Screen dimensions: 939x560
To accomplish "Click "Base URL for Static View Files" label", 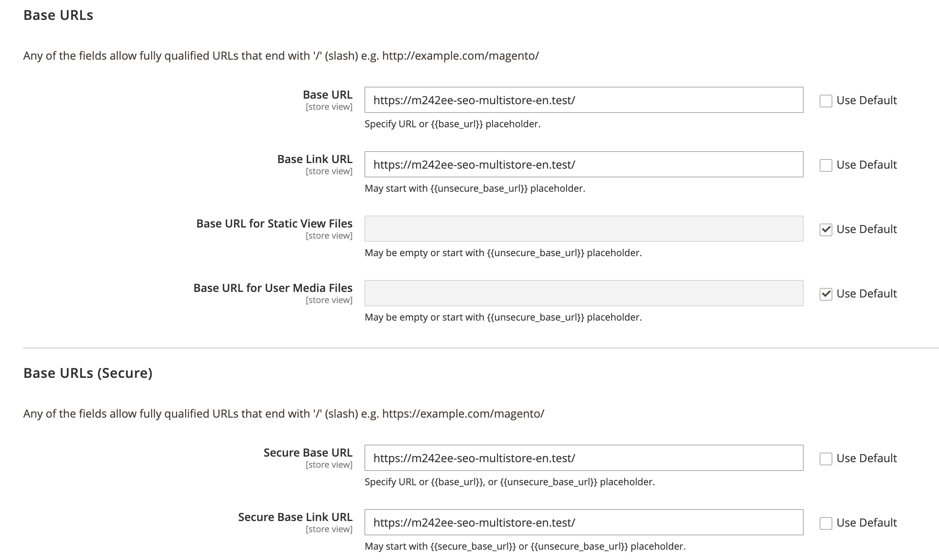I will click(274, 224).
